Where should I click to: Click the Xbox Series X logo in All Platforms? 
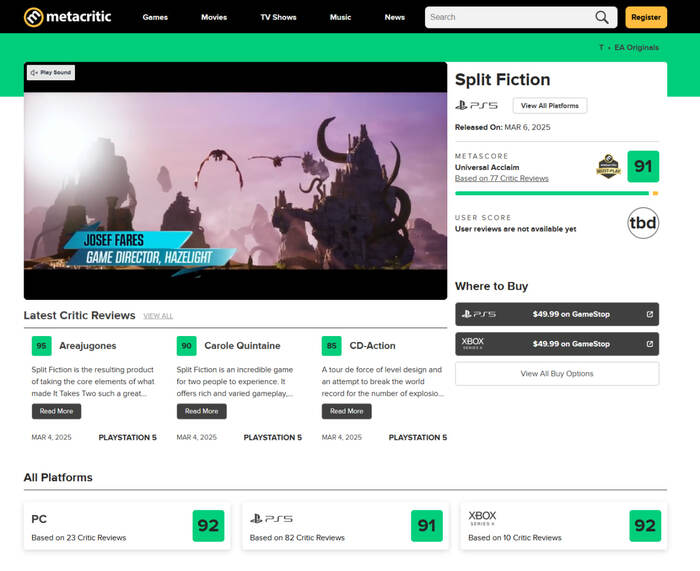[x=482, y=518]
